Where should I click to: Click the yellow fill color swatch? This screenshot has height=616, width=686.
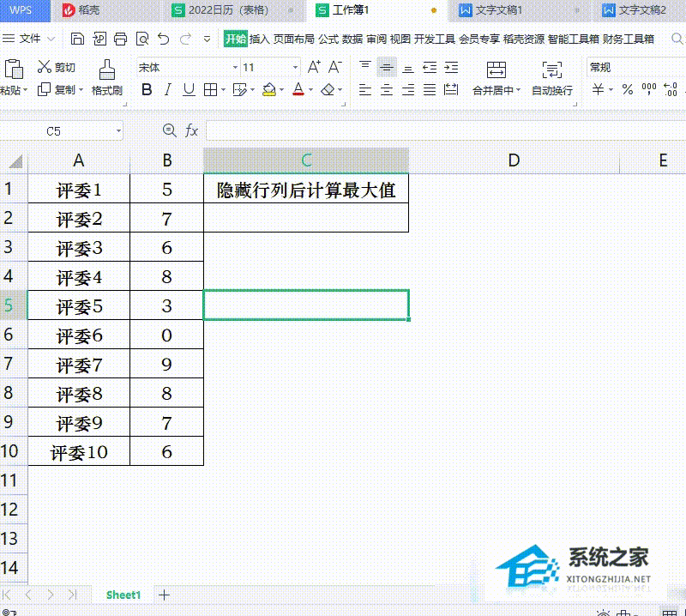[x=268, y=90]
